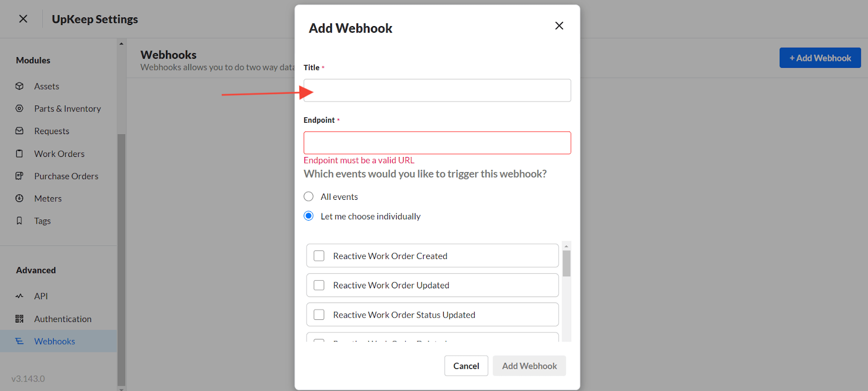Screen dimensions: 868x391
Task: Check Reactive Work Order Status Updated
Action: coord(319,314)
